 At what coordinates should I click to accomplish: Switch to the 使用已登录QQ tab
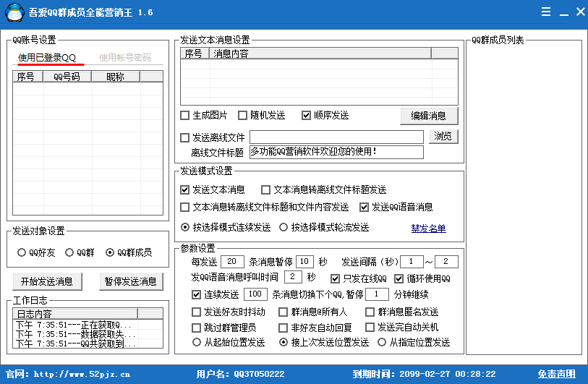(47, 58)
